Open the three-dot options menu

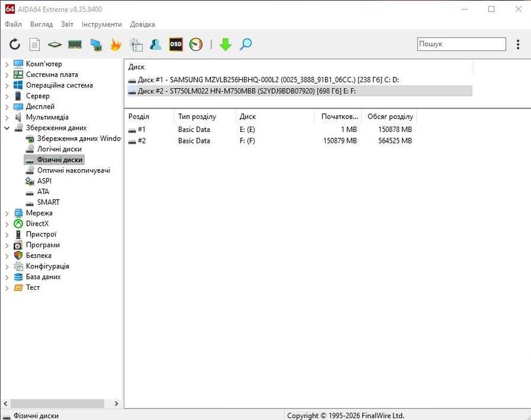[518, 44]
